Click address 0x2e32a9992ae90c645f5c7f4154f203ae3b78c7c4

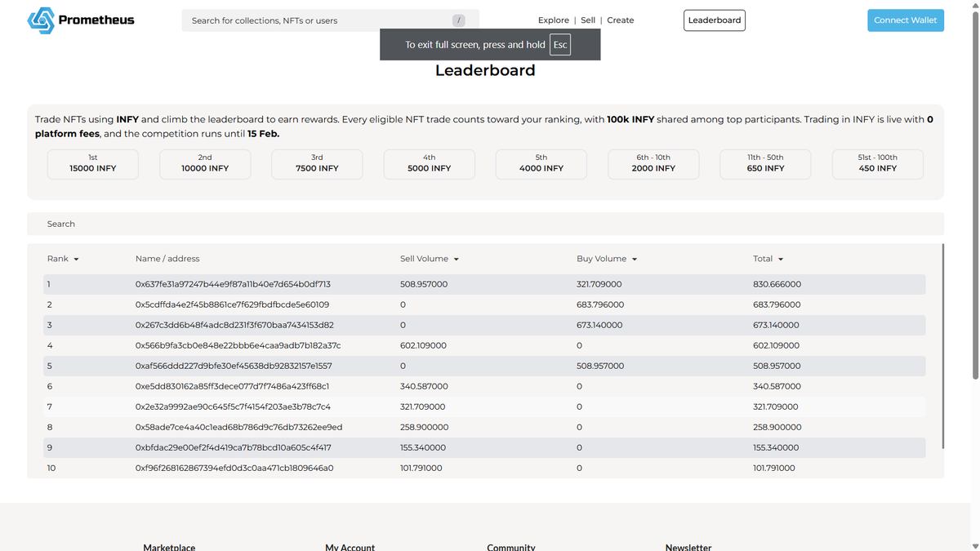[x=233, y=407]
